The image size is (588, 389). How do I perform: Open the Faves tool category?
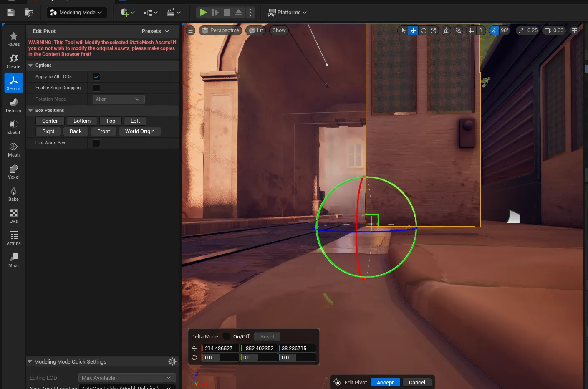pyautogui.click(x=13, y=39)
